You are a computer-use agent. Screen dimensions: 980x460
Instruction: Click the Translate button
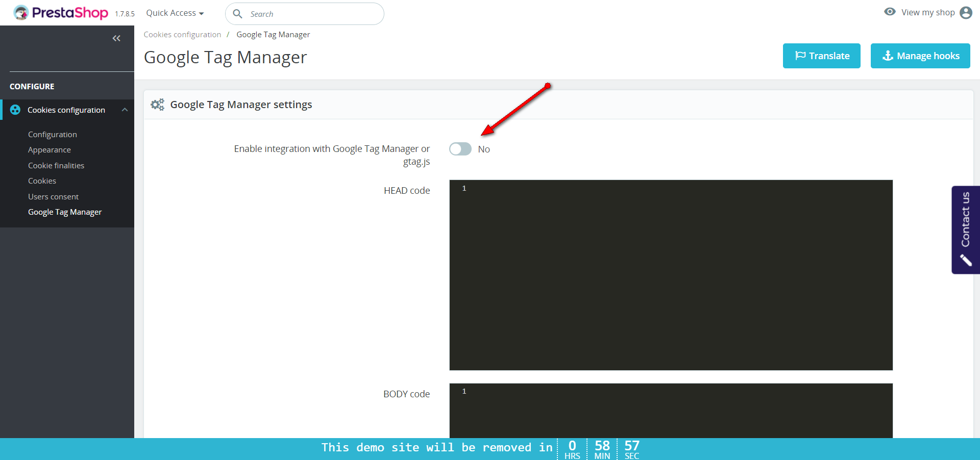click(822, 56)
